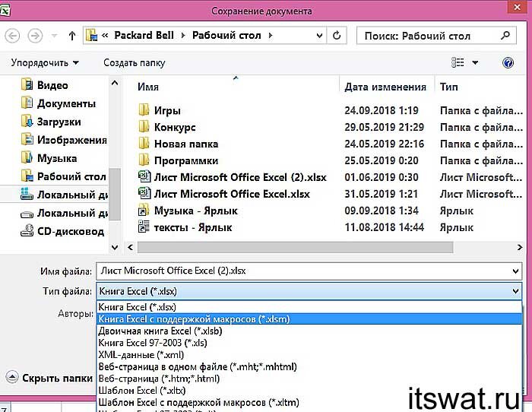532x412 pixels.
Task: Click the folder icon in address bar
Action: coord(92,36)
